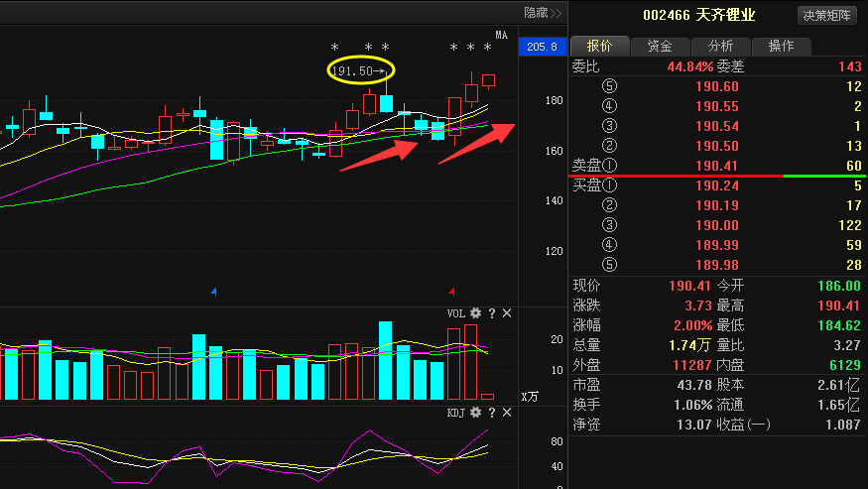Click the KDJ panel help question mark
Image resolution: width=868 pixels, height=489 pixels.
coord(492,412)
